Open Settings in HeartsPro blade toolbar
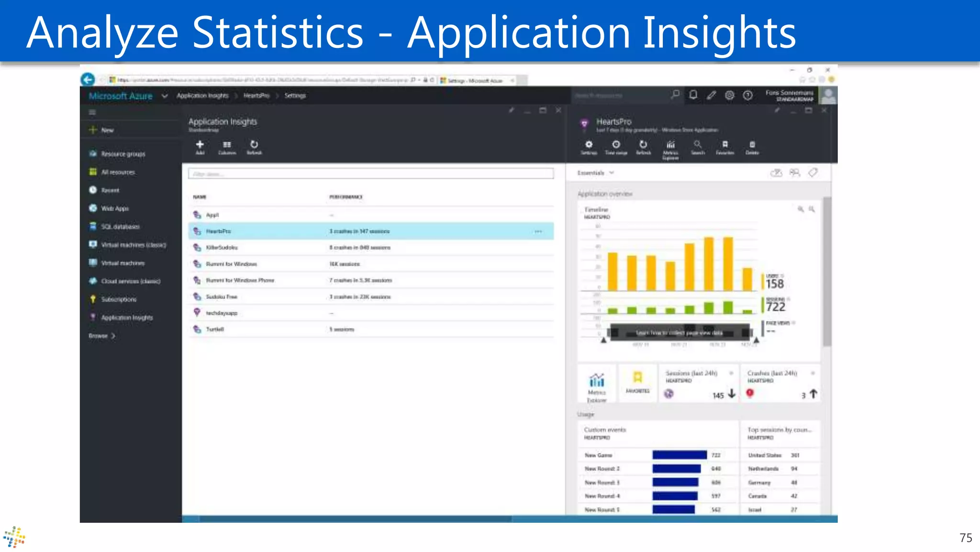Image resolution: width=980 pixels, height=552 pixels. (589, 147)
